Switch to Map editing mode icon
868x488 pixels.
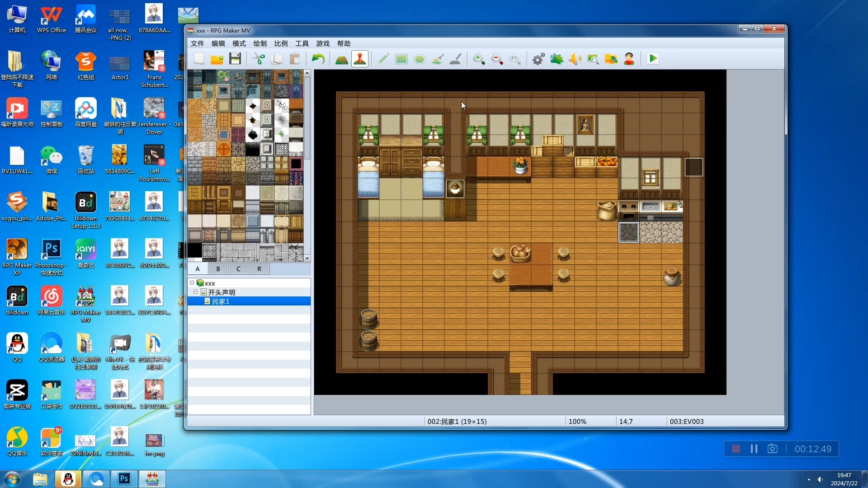pyautogui.click(x=342, y=59)
